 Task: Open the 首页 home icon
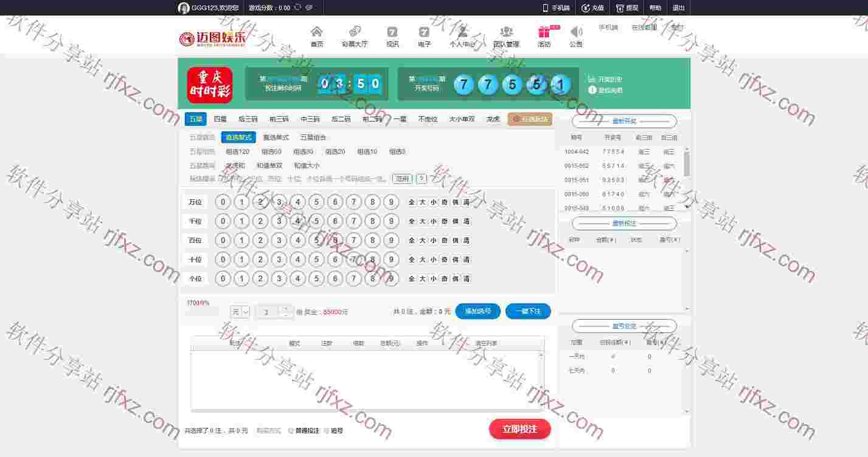(316, 32)
